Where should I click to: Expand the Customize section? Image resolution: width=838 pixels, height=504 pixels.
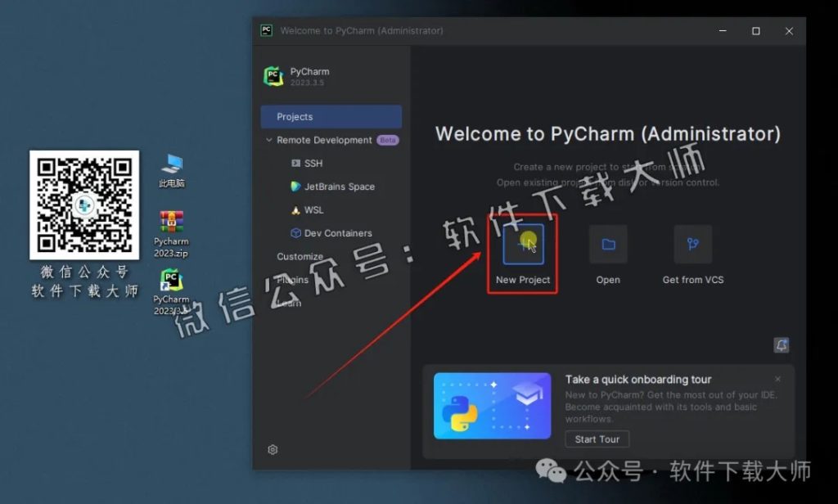coord(300,256)
